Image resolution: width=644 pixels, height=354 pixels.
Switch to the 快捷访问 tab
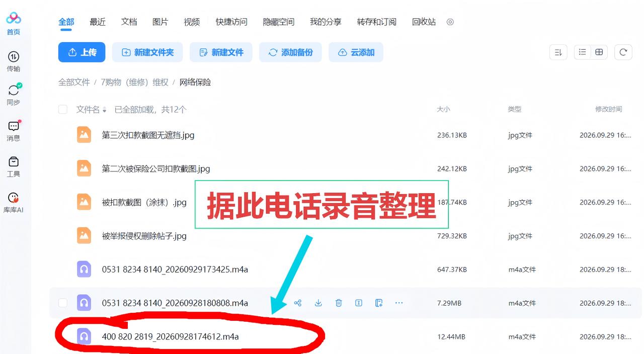pyautogui.click(x=231, y=22)
